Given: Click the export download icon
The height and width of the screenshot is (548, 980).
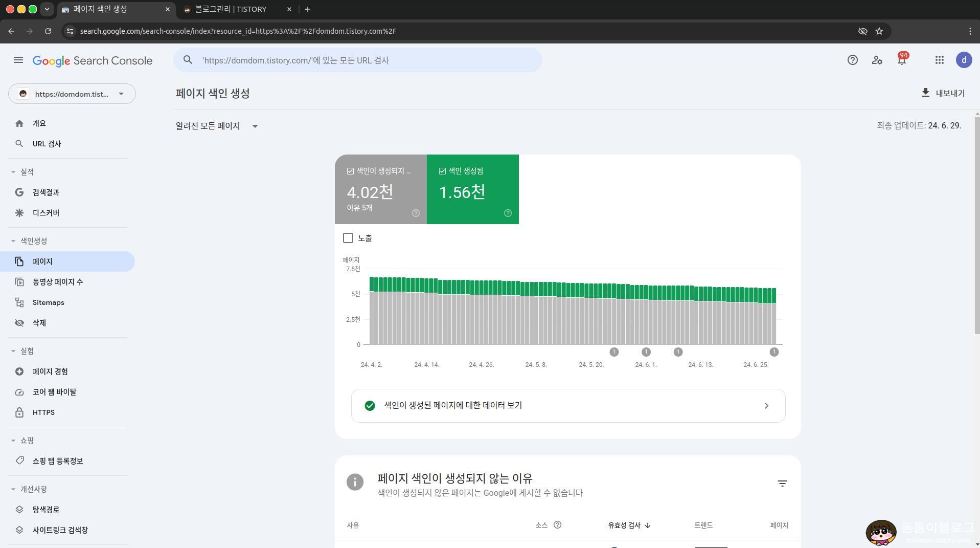Looking at the screenshot, I should [925, 93].
